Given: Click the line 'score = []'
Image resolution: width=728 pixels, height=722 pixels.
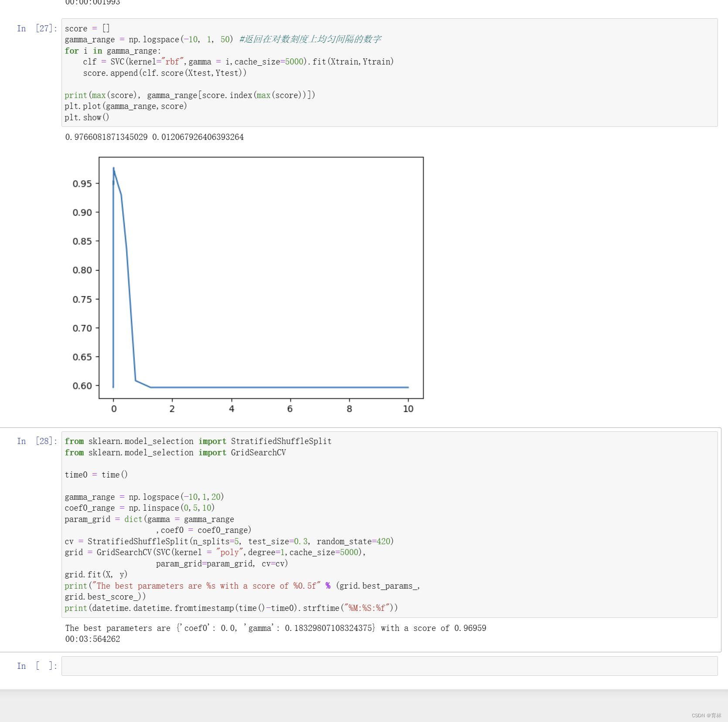Looking at the screenshot, I should point(87,28).
